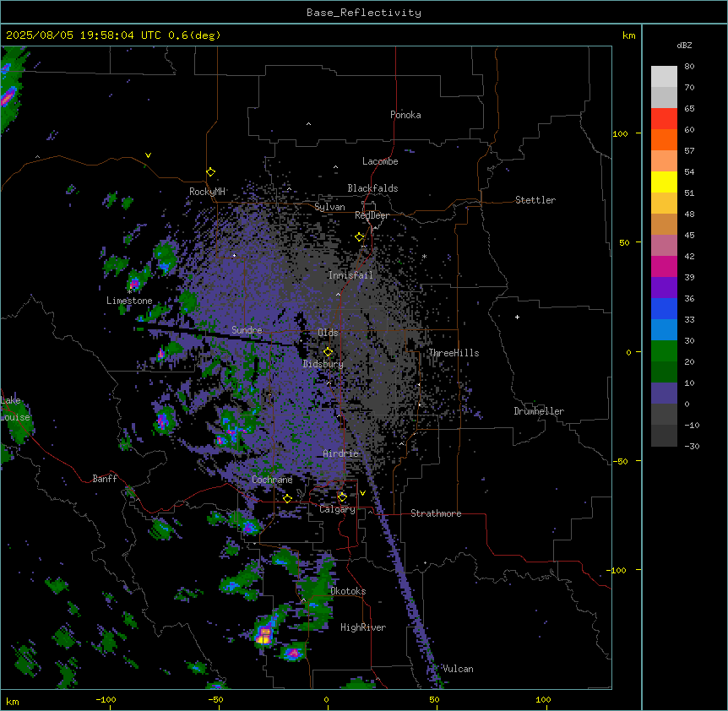Click the Okotoks label
This screenshot has height=711, width=728.
pos(348,591)
